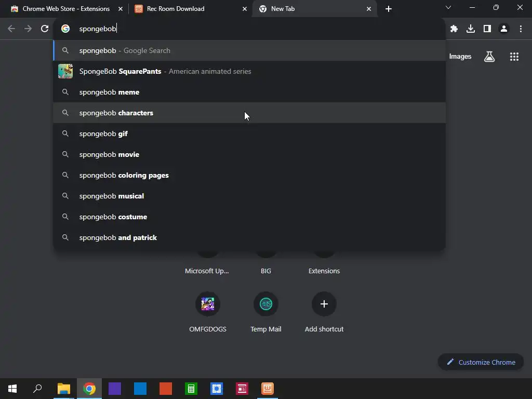Expand the tab search chevron
This screenshot has height=399, width=532.
[x=448, y=7]
